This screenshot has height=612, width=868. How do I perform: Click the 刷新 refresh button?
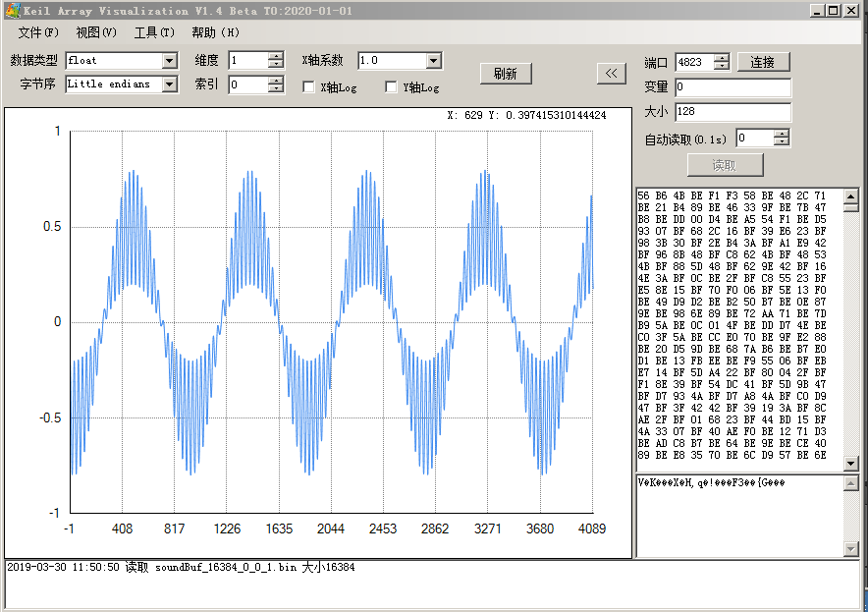(506, 73)
